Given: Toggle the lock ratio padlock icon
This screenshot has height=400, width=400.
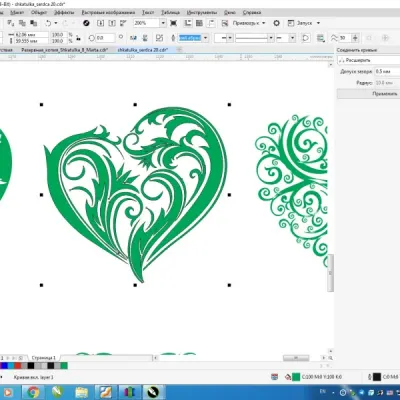Looking at the screenshot, I should [x=78, y=38].
